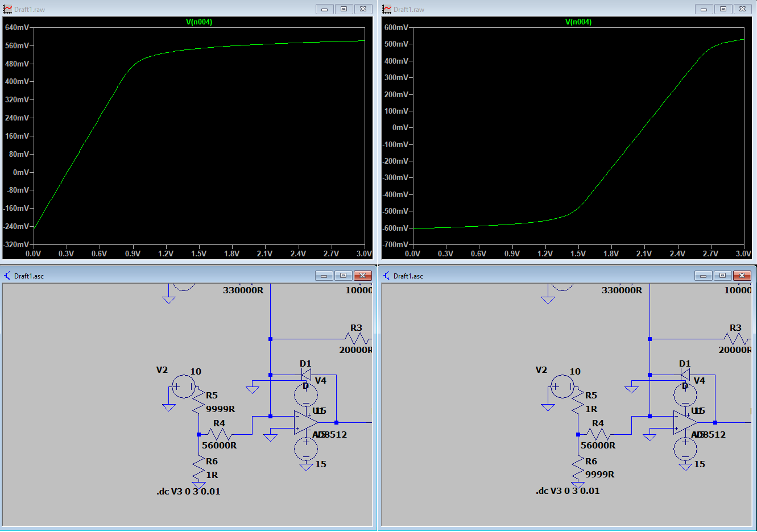Close the right Draft1.raw plot window
The height and width of the screenshot is (532, 757).
pyautogui.click(x=742, y=9)
